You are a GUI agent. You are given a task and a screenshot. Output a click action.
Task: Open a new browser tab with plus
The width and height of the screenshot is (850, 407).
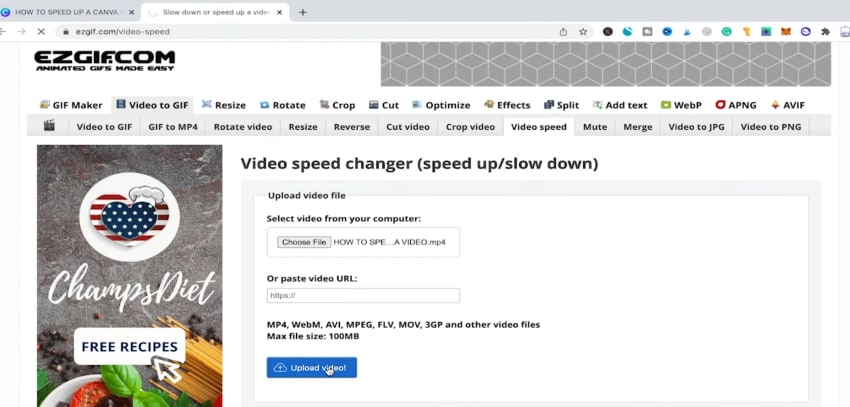[x=302, y=12]
